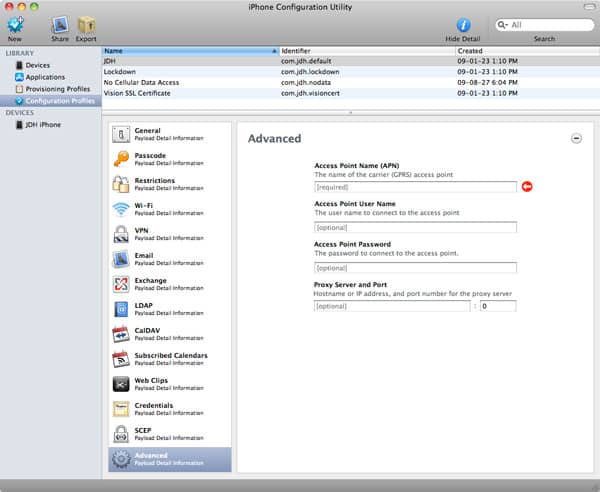The width and height of the screenshot is (600, 492).
Task: Expand the LIBRARY section header
Action: click(x=20, y=53)
